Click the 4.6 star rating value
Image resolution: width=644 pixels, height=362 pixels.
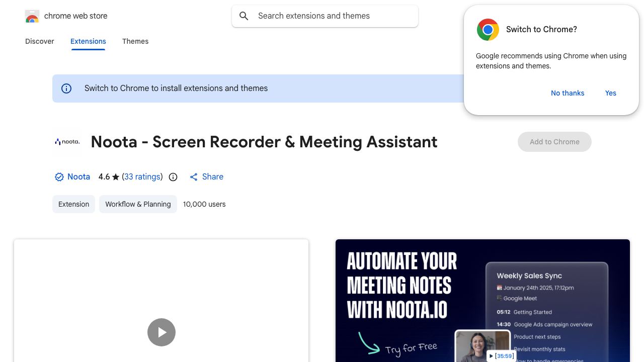pyautogui.click(x=104, y=177)
